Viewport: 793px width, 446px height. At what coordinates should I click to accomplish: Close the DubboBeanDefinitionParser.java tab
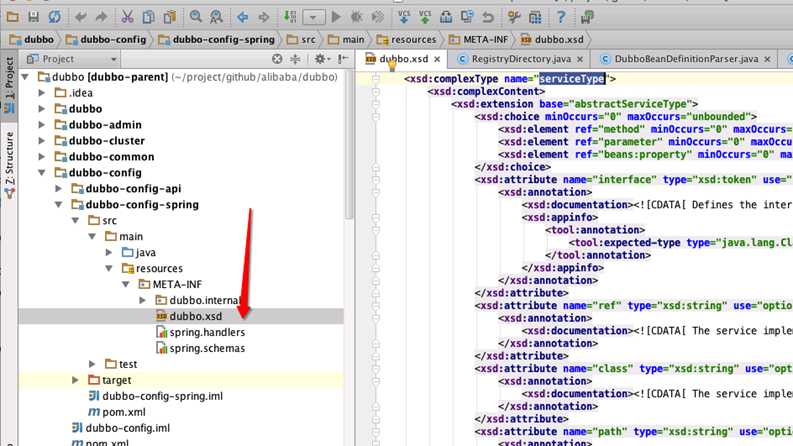coord(767,59)
